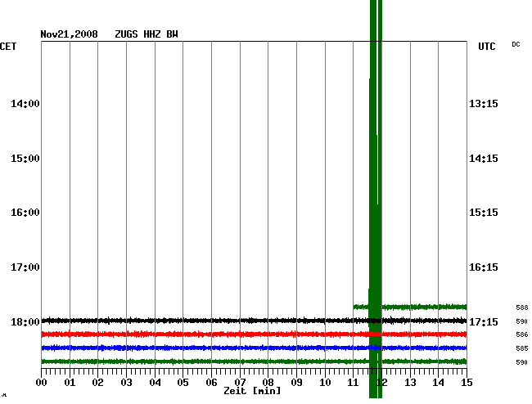
Task: Click the amplitude value 588
Action: point(522,307)
